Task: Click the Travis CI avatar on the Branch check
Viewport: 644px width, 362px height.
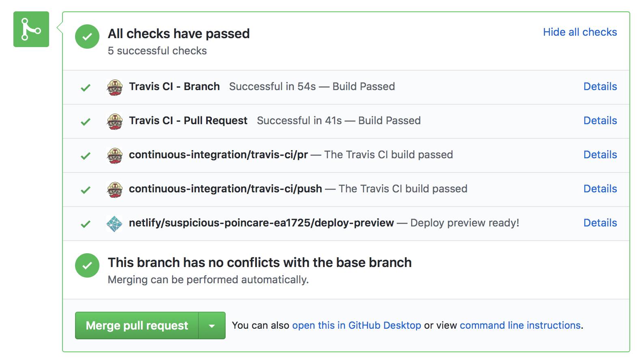Action: [115, 86]
